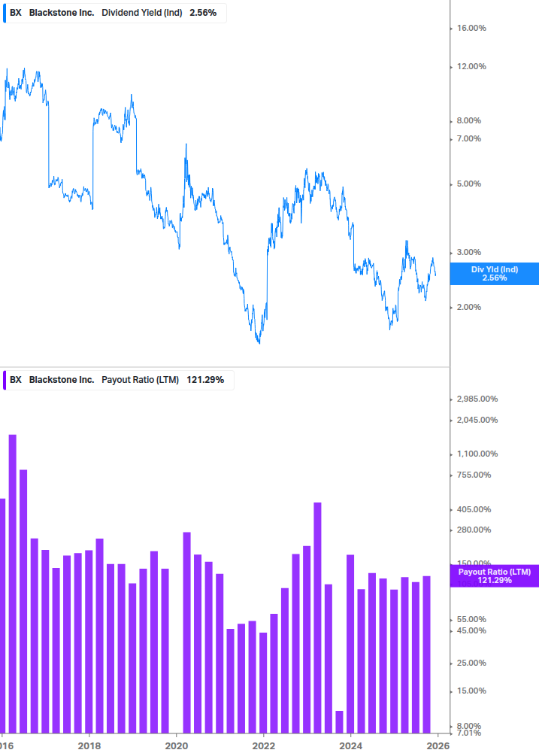Click the 16.00% y-axis label
Viewport: 539px width, 756px height.
tap(471, 28)
